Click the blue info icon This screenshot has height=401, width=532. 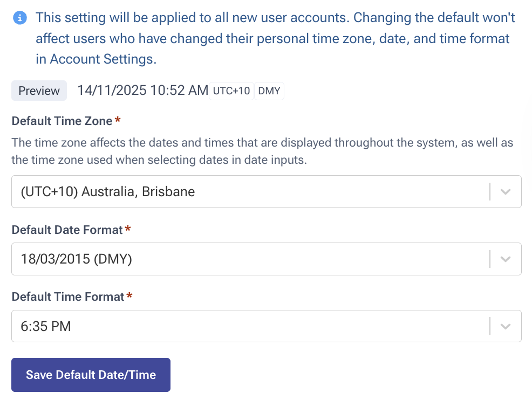pos(21,18)
